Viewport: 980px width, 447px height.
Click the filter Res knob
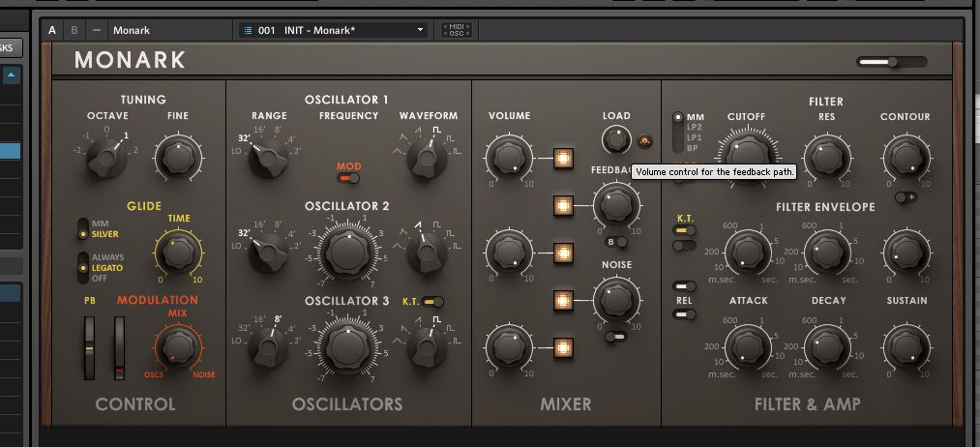coord(826,157)
